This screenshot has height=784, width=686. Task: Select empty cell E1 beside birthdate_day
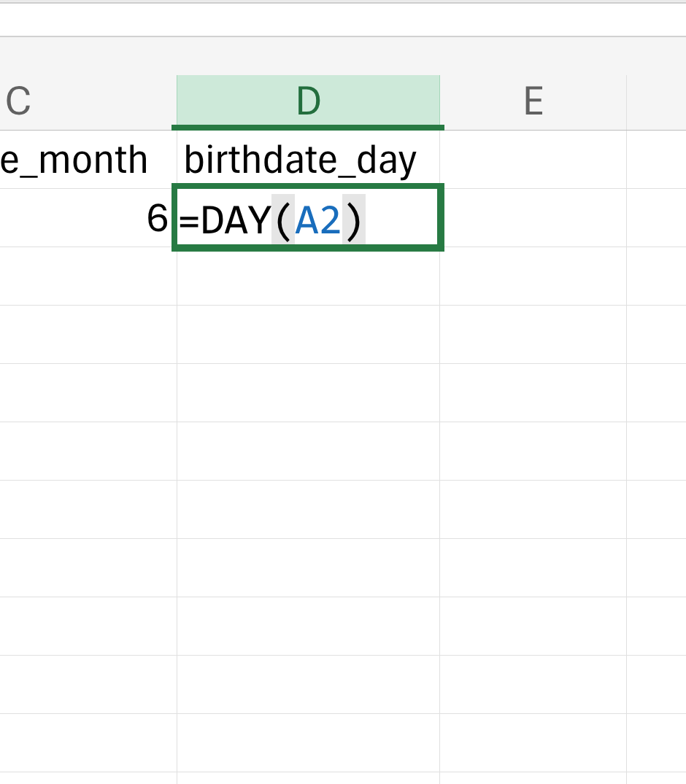[533, 160]
